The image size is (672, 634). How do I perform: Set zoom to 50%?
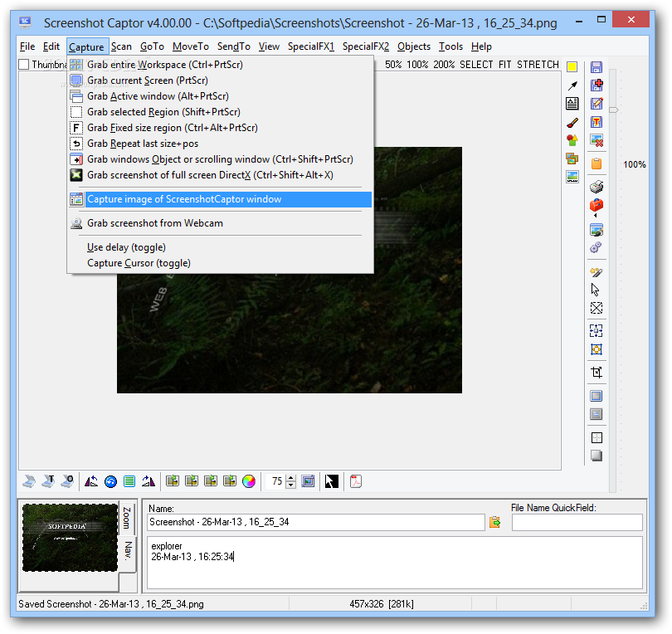[393, 65]
